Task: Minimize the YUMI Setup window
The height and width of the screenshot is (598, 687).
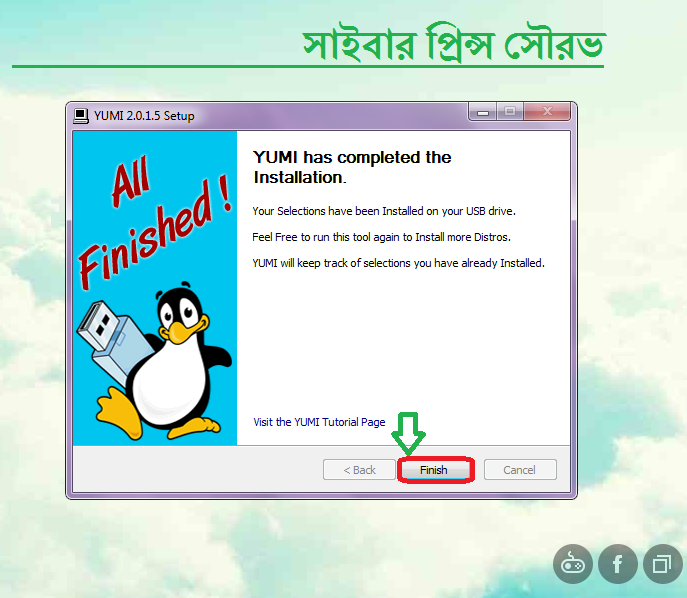Action: pyautogui.click(x=482, y=112)
